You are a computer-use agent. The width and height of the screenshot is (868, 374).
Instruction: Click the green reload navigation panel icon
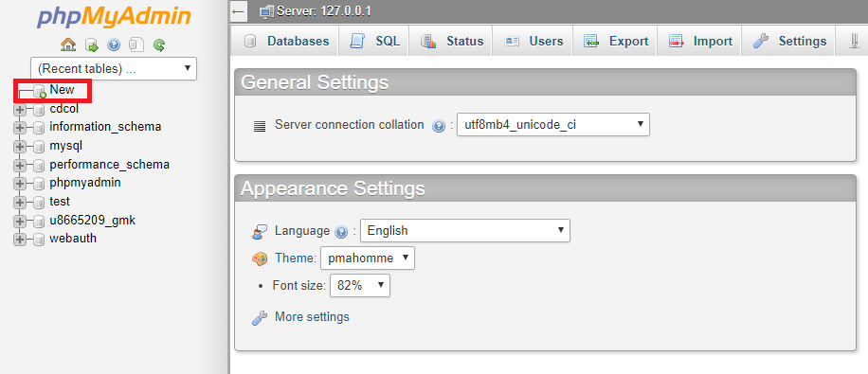(159, 45)
